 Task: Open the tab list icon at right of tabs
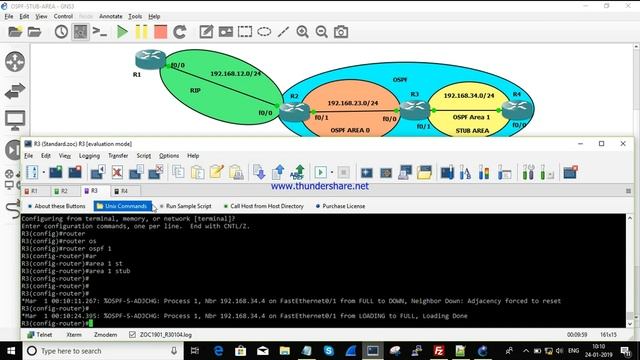point(628,191)
